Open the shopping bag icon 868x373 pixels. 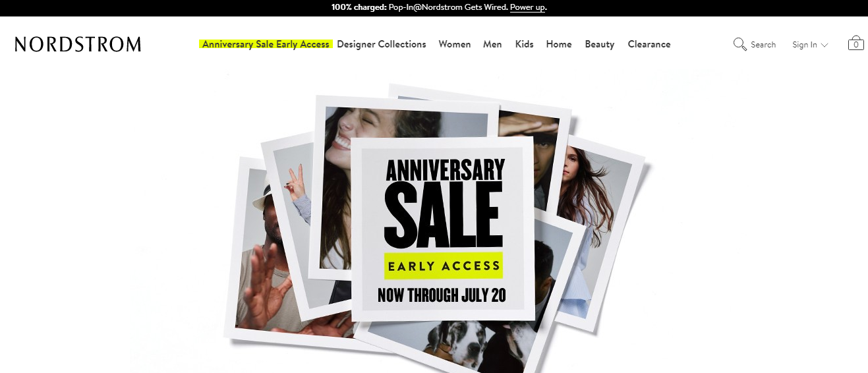pos(855,43)
